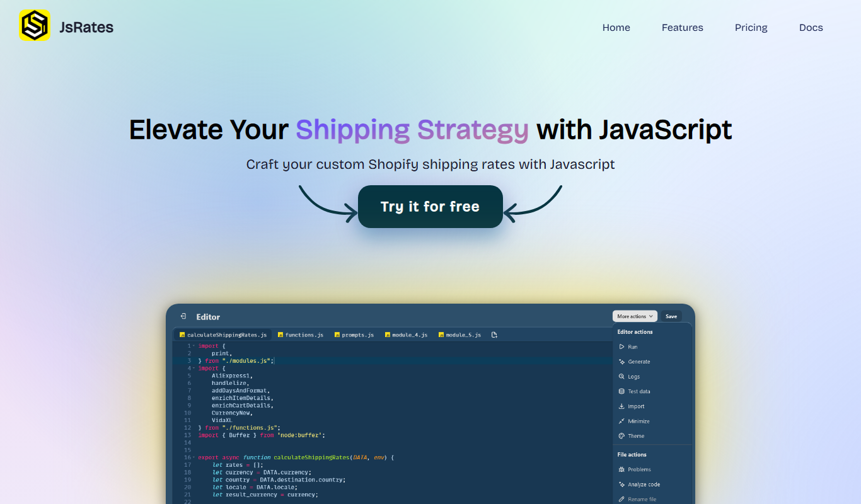Click the JsRates hexagon logo

(x=35, y=26)
